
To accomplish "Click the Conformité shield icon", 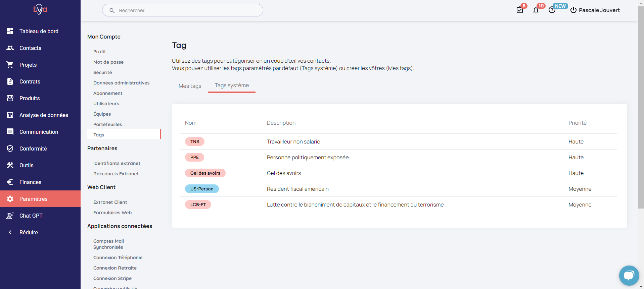I will [10, 149].
